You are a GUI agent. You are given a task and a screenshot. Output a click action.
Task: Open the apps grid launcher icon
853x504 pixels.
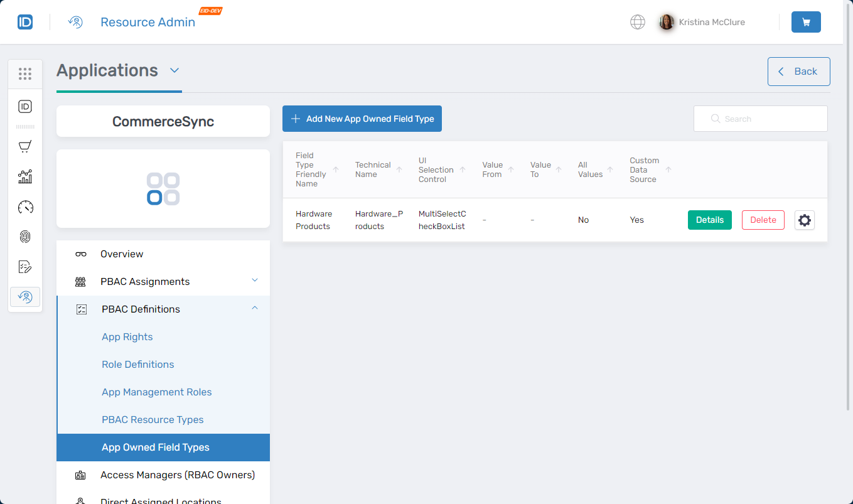coord(25,74)
